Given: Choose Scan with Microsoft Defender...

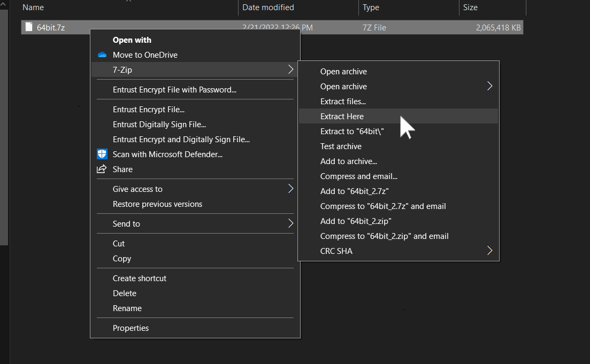Looking at the screenshot, I should (x=195, y=154).
